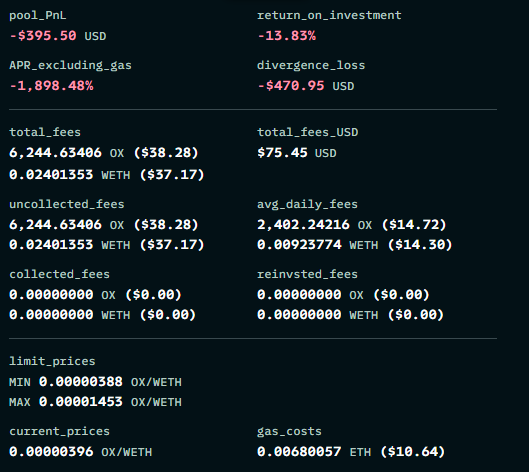529x472 pixels.
Task: Select the divergence_loss amount -$470.95
Action: (291, 86)
